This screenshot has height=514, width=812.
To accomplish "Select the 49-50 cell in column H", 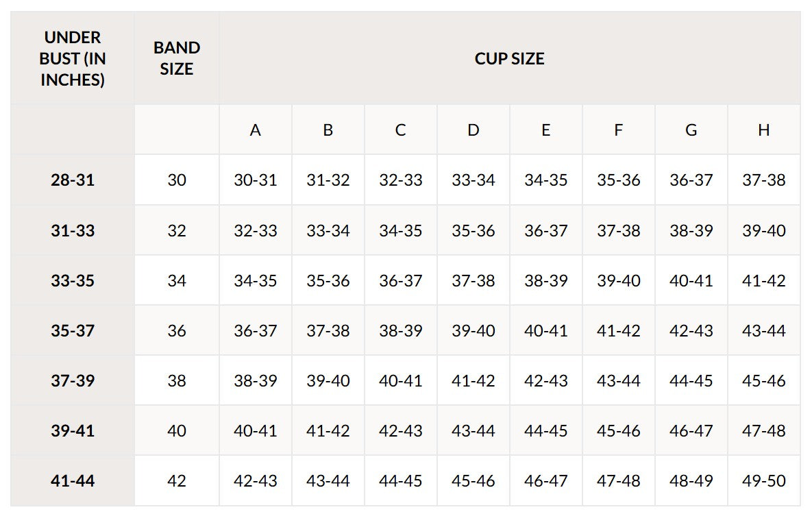I will click(764, 481).
